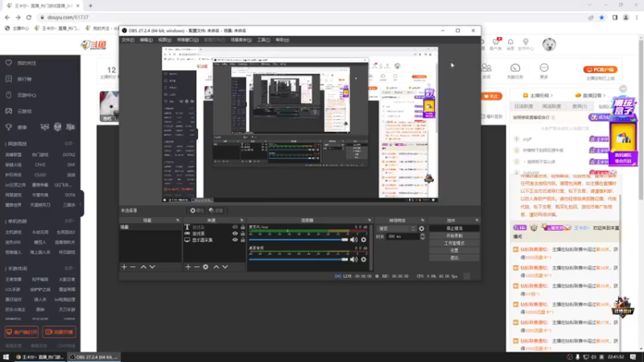Expand 直播回看 section chevron
Screen dimensions: 644x362
(x=605, y=96)
